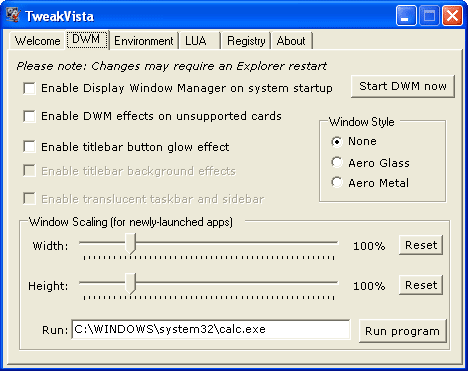
Task: Open the Environment tab
Action: coord(144,41)
